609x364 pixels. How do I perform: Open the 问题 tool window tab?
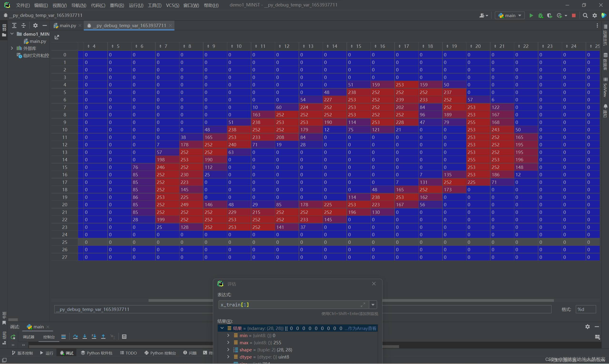(x=190, y=353)
